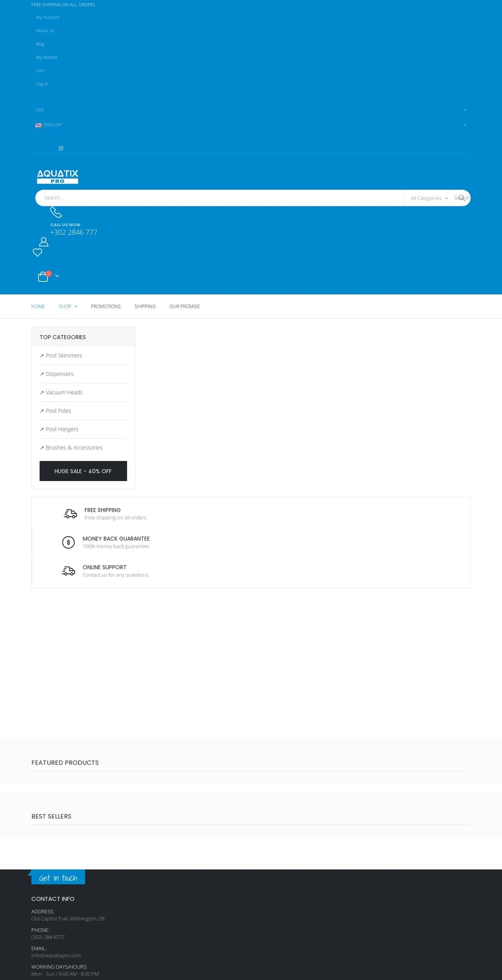Click the Free Shipping heading
The width and height of the screenshot is (502, 980).
click(102, 510)
